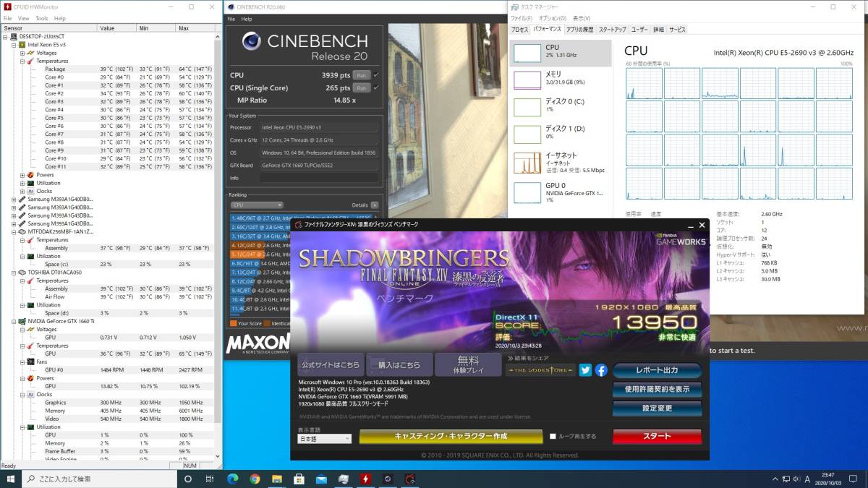The image size is (868, 488).
Task: Open the 表示言語 language dropdown
Action: tap(325, 438)
